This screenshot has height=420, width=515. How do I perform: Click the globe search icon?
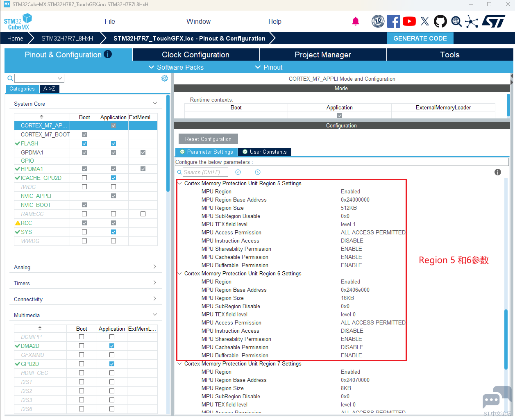click(x=456, y=21)
